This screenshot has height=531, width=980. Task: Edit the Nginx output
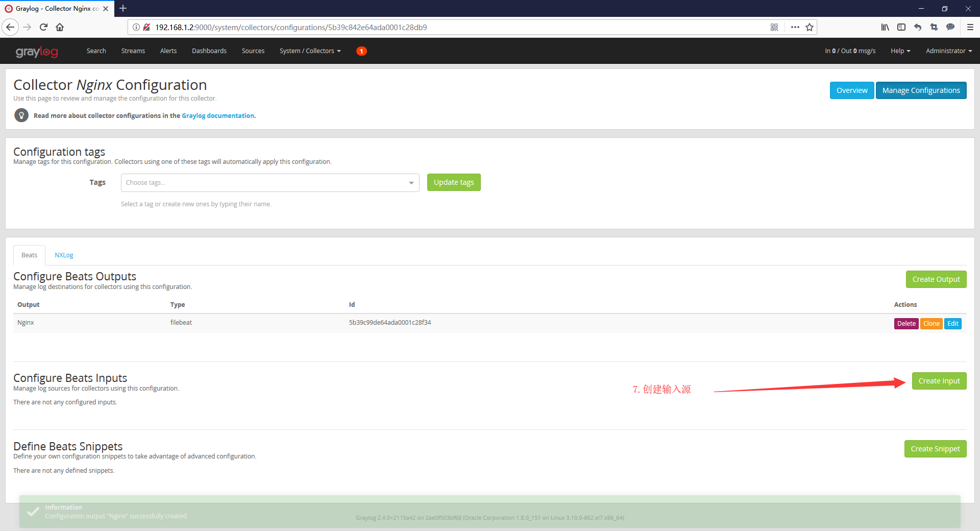[953, 324]
